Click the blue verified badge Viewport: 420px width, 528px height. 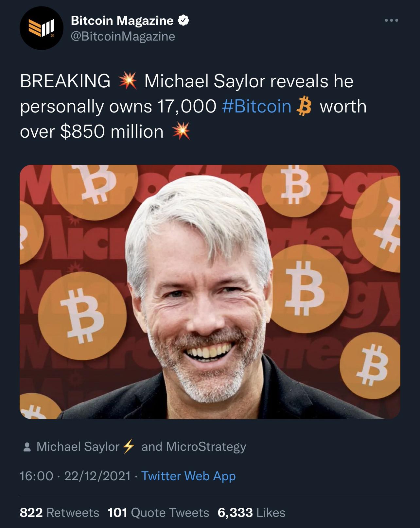[183, 21]
